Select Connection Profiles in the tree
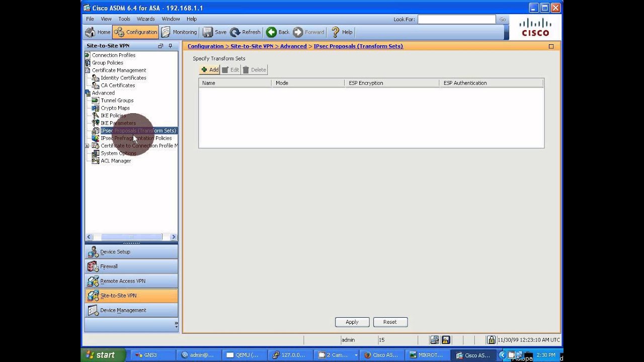The width and height of the screenshot is (644, 362). pyautogui.click(x=114, y=55)
